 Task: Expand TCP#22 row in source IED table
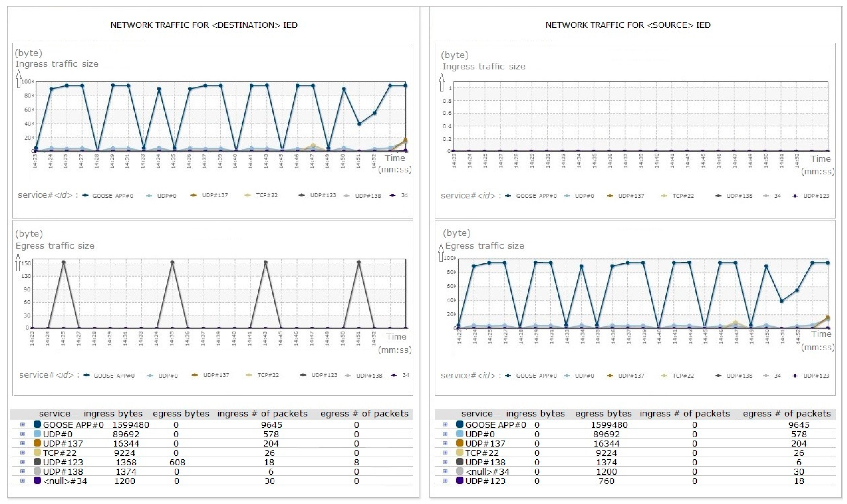[x=445, y=453]
